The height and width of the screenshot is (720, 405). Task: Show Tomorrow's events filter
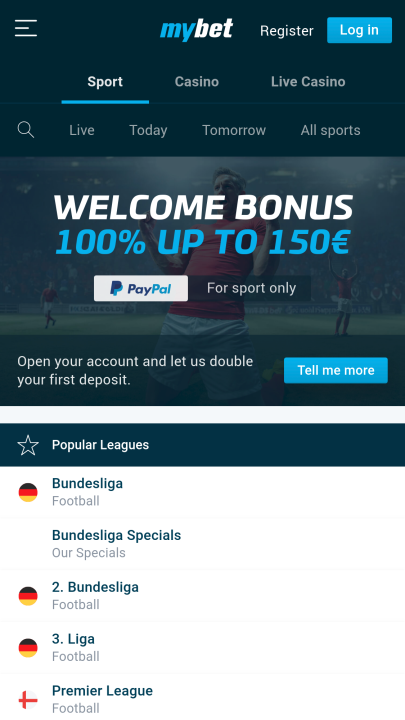click(x=234, y=130)
